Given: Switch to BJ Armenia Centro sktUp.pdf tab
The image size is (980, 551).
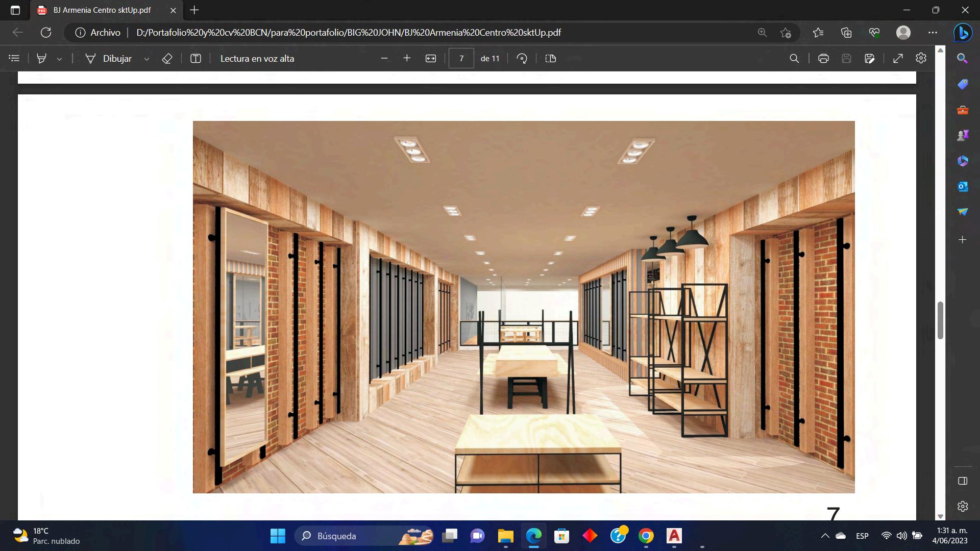Looking at the screenshot, I should coord(102,10).
